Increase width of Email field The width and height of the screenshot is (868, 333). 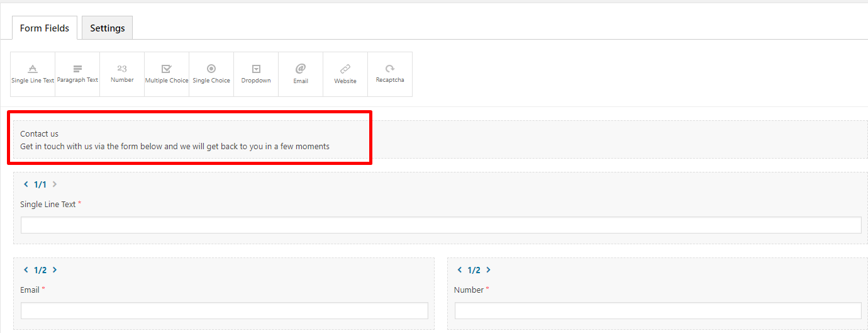coord(55,270)
